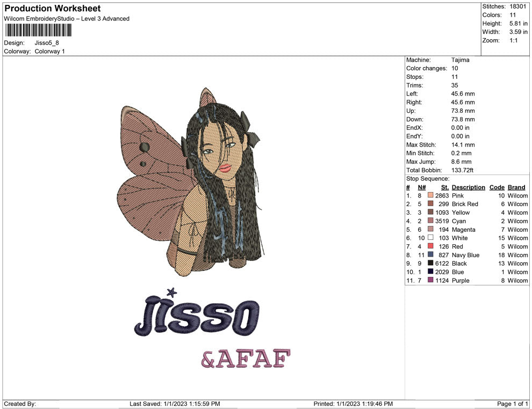Click the 'Cyan' description in row 4

(x=459, y=221)
